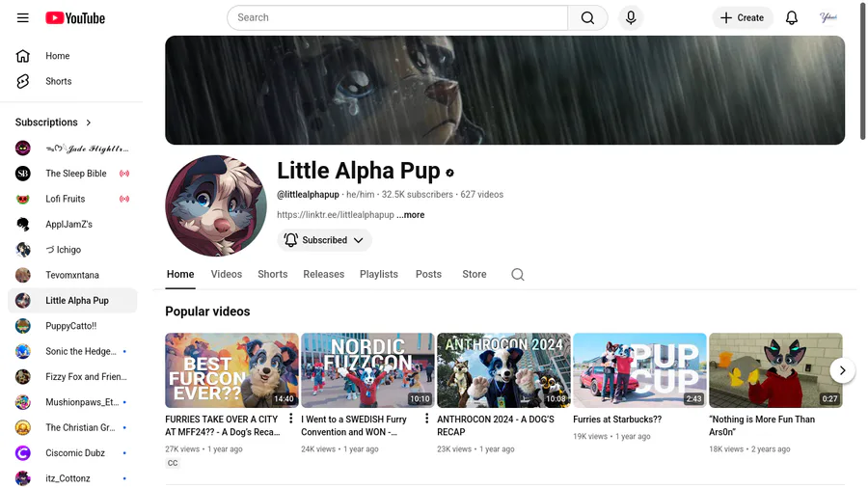The image size is (868, 488).
Task: Show next popular videos with arrow
Action: click(842, 370)
